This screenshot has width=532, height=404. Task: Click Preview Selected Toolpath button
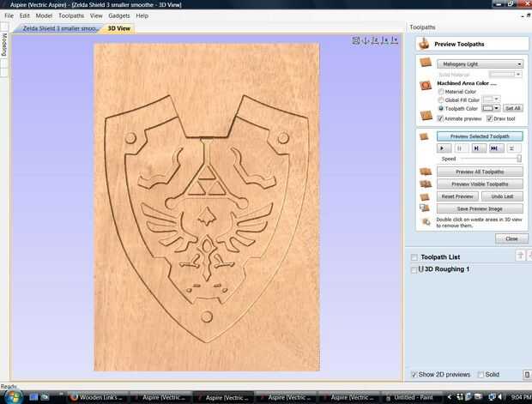pos(480,136)
